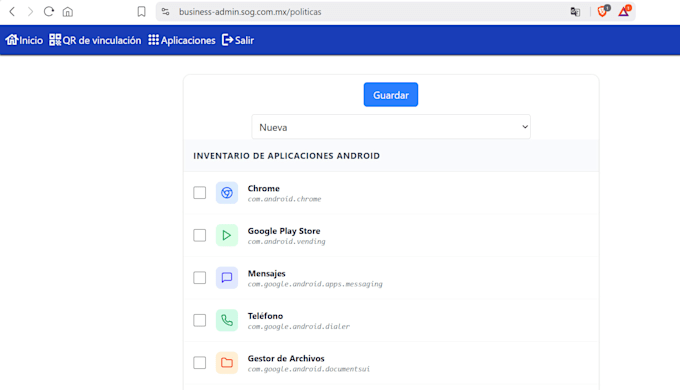680x390 pixels.
Task: Select the Mensajes app name
Action: coord(267,273)
